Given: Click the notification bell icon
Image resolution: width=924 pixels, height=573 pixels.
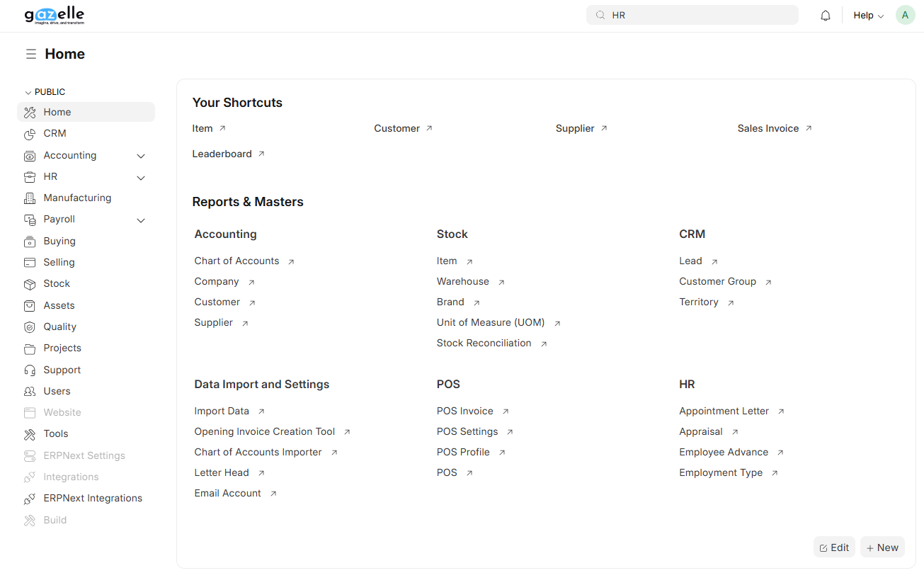Looking at the screenshot, I should point(825,14).
